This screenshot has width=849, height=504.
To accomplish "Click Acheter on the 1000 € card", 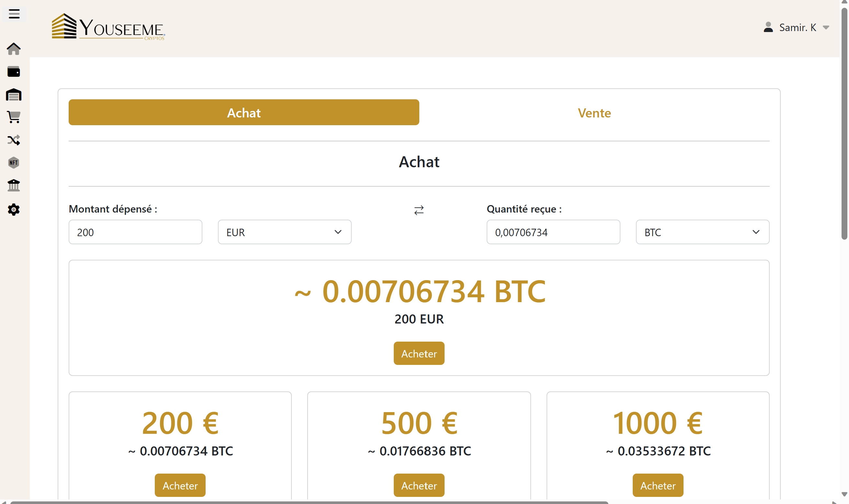I will point(658,485).
